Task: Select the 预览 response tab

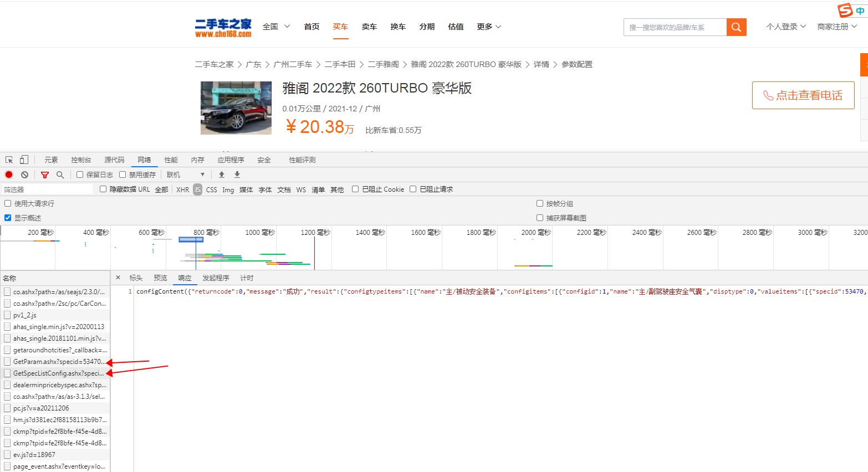Action: pyautogui.click(x=160, y=278)
